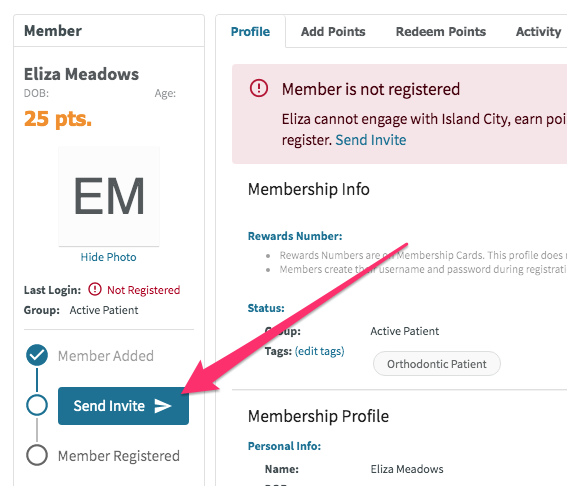Switch to the Add Points tab

click(x=333, y=32)
